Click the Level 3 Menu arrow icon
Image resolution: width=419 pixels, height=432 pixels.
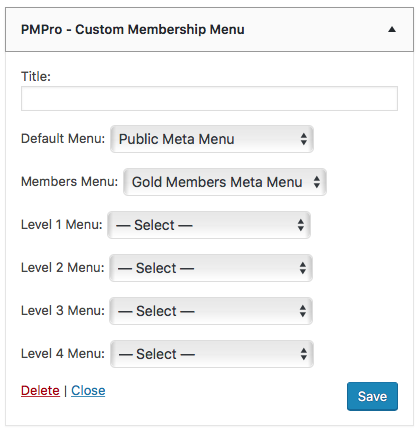coord(303,311)
